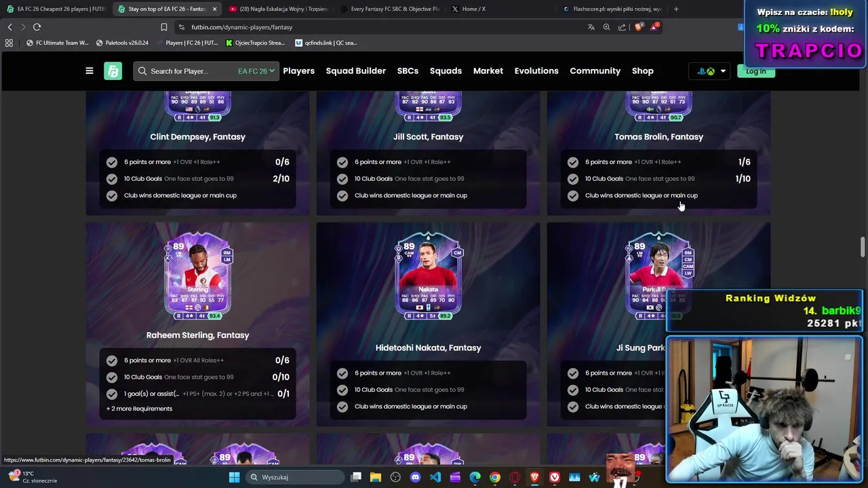Open Hidetoshi Nakata, Fantasy player link
Viewport: 868px width, 488px height.
point(428,348)
